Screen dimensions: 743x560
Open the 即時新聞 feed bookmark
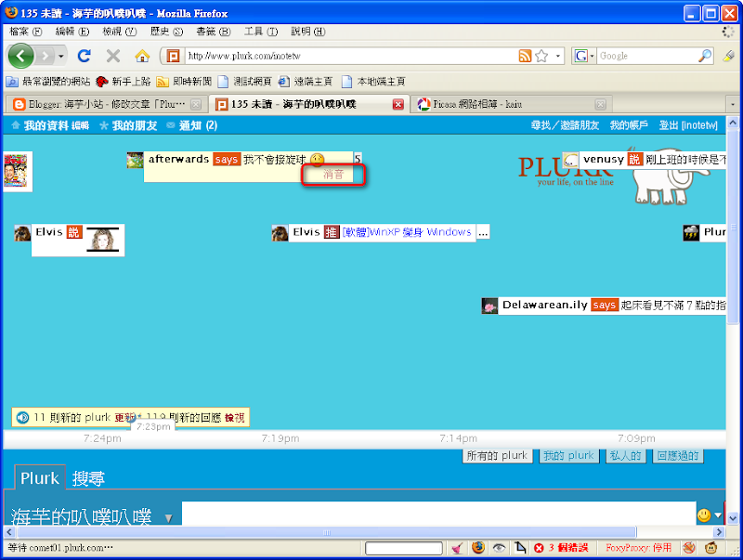pos(184,82)
